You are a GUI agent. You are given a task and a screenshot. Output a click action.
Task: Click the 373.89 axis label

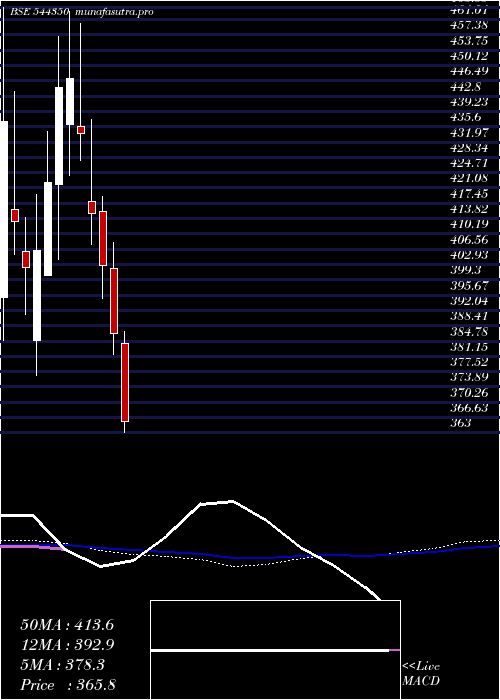[x=469, y=377]
